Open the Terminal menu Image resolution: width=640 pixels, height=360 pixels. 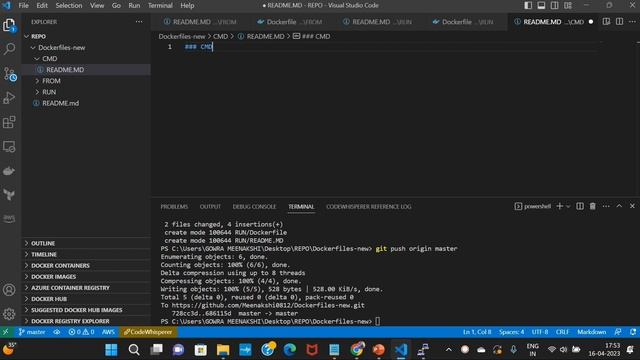(160, 5)
